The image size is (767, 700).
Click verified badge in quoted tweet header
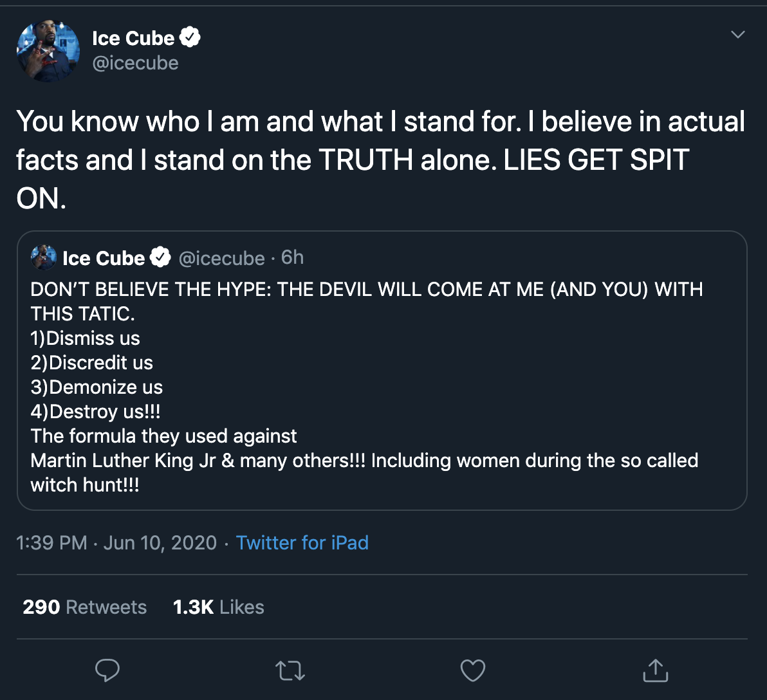160,258
